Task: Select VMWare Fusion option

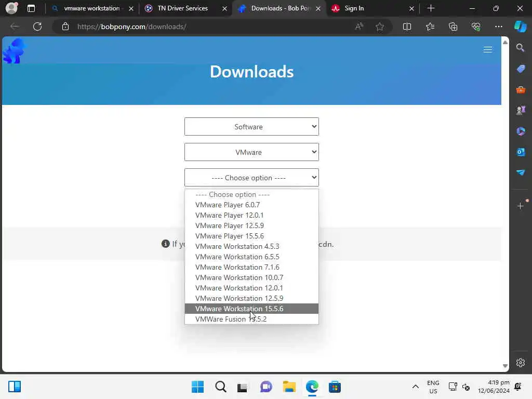Action: [251, 319]
